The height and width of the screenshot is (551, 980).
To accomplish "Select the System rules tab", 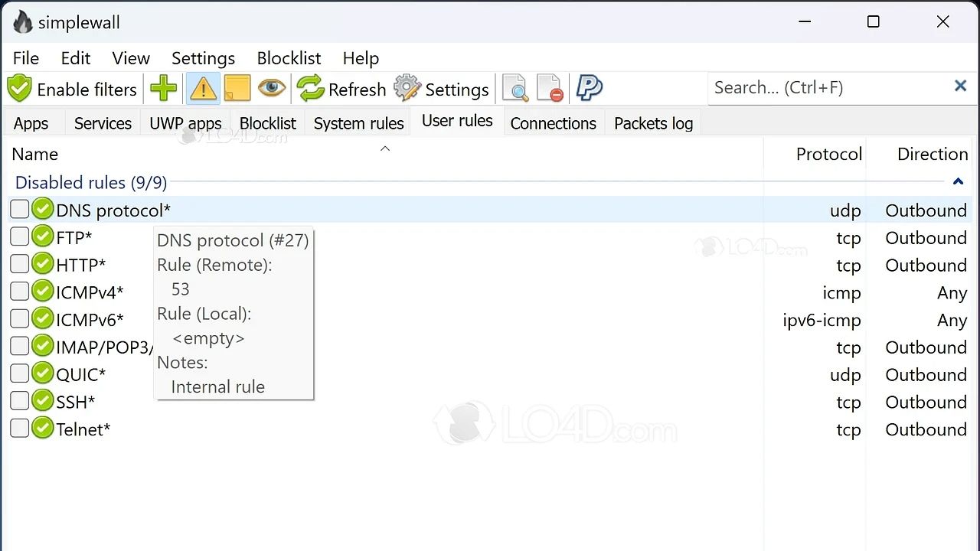I will 358,123.
